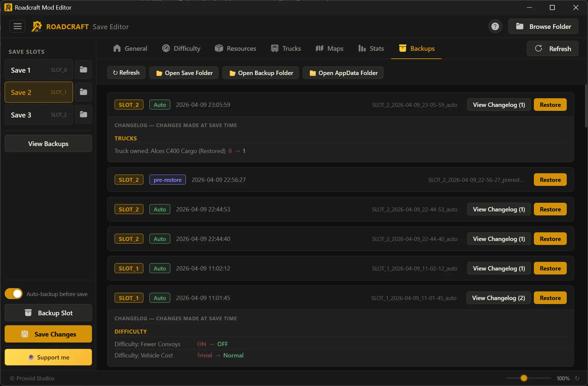Click Backup Slot button
588x386 pixels.
(48, 313)
